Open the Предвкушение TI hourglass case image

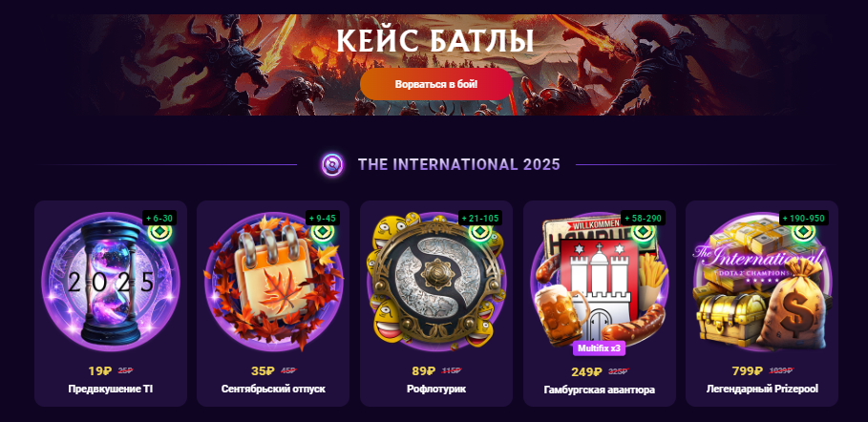pyautogui.click(x=111, y=282)
